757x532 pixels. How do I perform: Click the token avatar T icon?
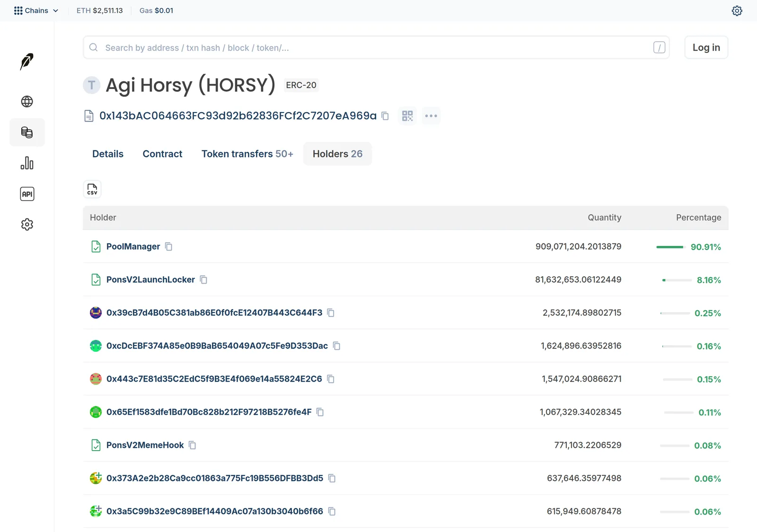[92, 85]
